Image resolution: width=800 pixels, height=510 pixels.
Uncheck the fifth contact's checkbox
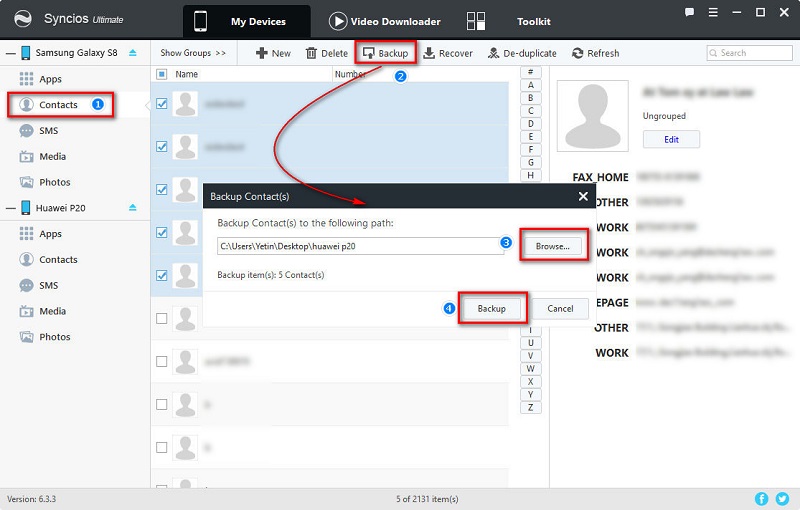pyautogui.click(x=162, y=275)
